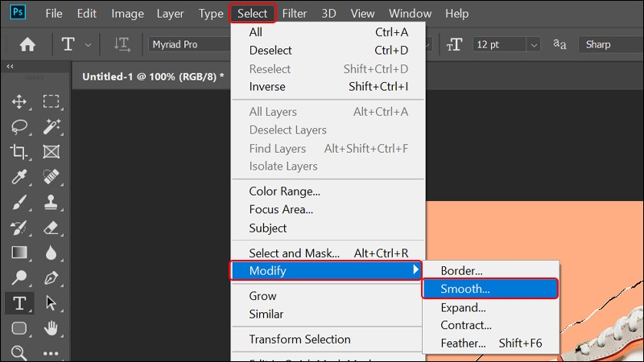
Task: Close the open Select menu
Action: [x=252, y=14]
